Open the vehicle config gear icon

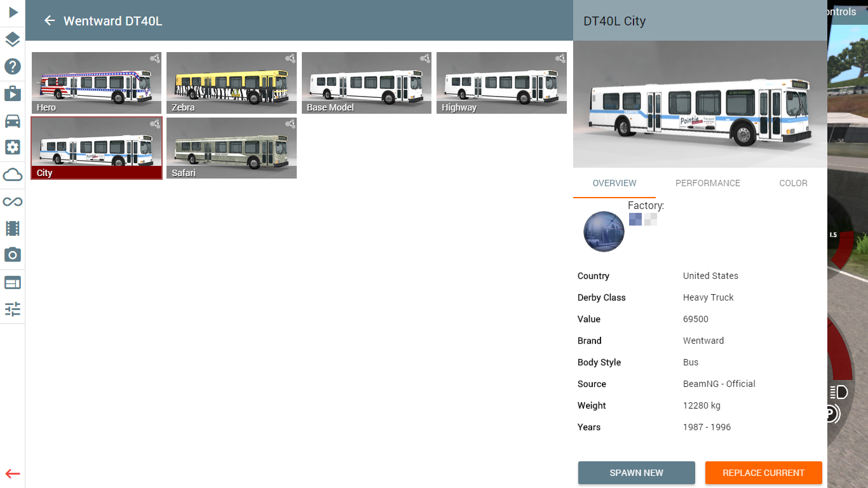tap(13, 147)
